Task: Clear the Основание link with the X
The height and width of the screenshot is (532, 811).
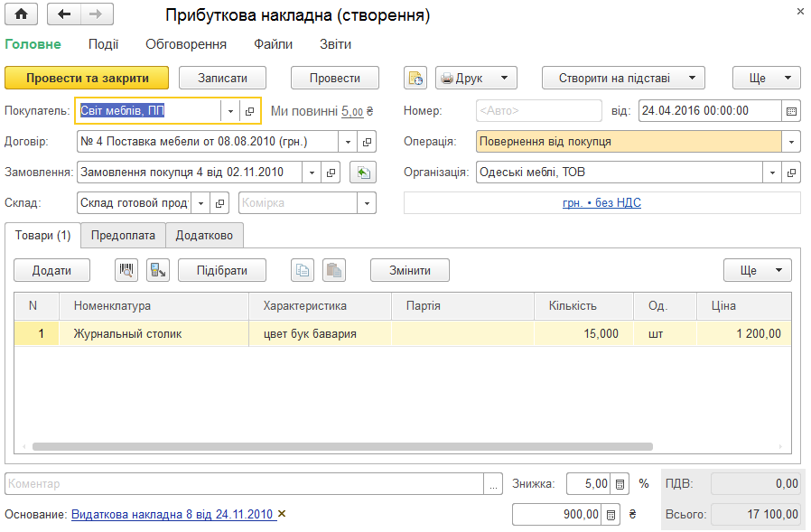Action: coord(282,514)
